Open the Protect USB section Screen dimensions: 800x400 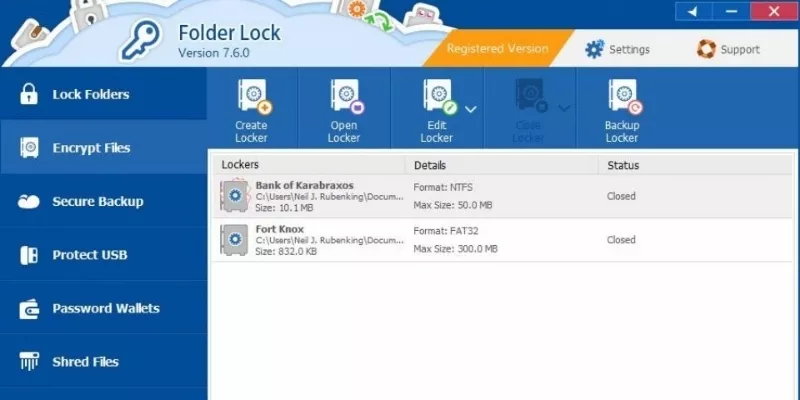[104, 255]
